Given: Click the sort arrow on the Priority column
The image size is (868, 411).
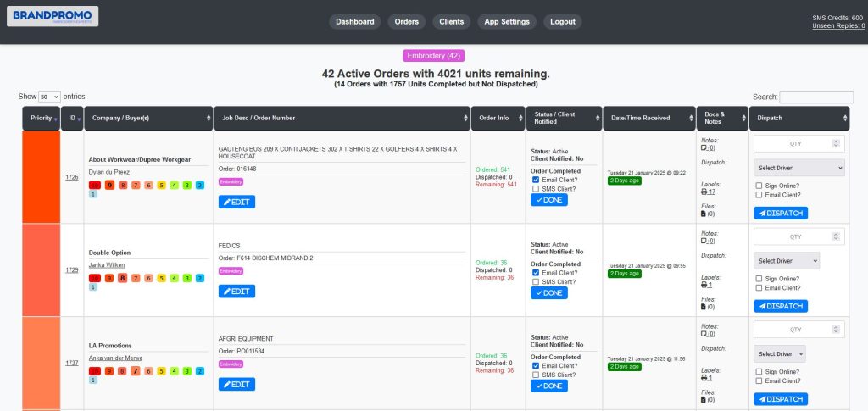Looking at the screenshot, I should (55, 119).
